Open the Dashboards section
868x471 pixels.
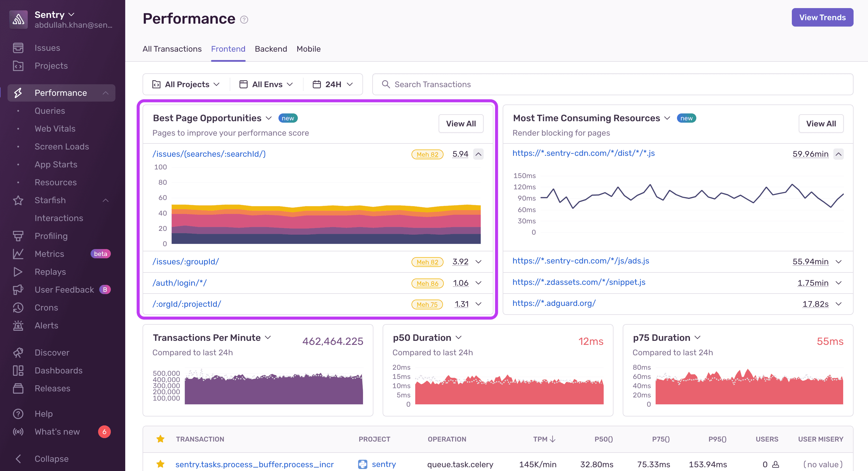click(x=58, y=370)
